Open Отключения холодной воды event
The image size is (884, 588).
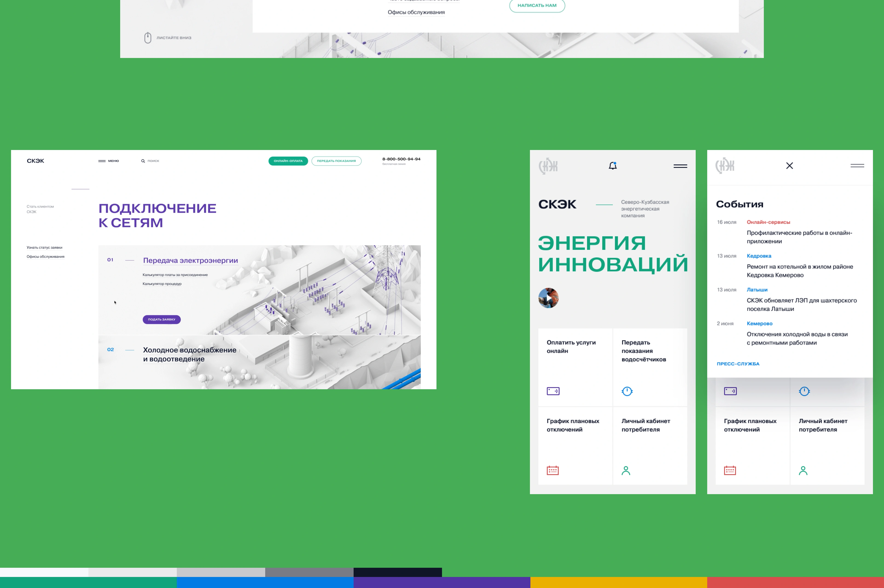pyautogui.click(x=797, y=338)
